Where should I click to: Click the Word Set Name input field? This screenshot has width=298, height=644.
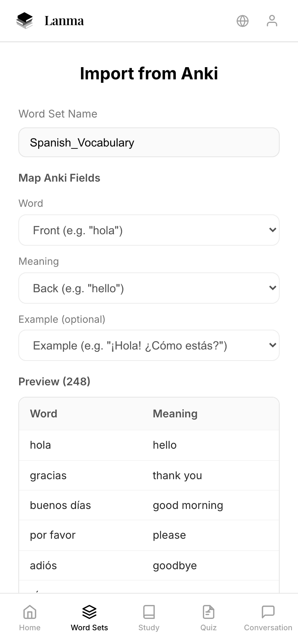[x=149, y=142]
